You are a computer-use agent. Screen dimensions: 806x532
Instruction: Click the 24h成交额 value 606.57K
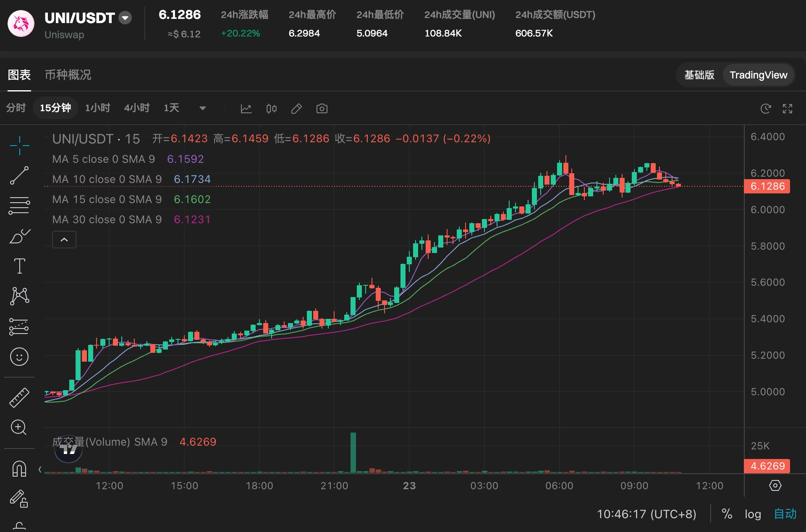(534, 34)
